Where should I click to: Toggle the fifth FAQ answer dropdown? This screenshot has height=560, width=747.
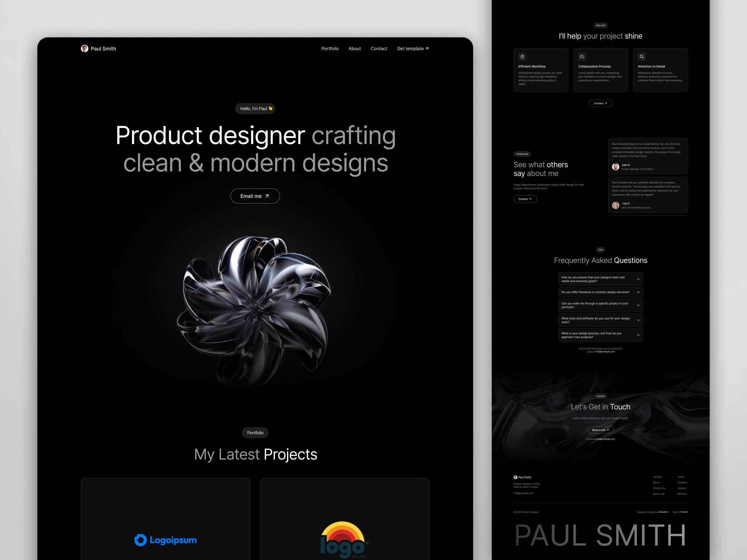(x=638, y=336)
